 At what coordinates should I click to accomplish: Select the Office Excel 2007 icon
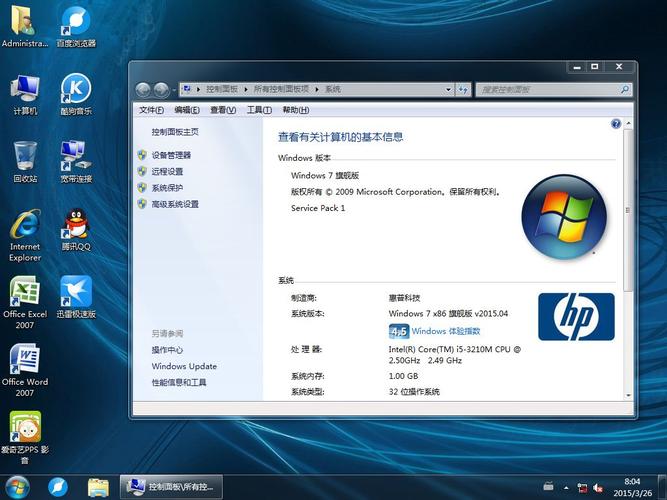[25, 293]
